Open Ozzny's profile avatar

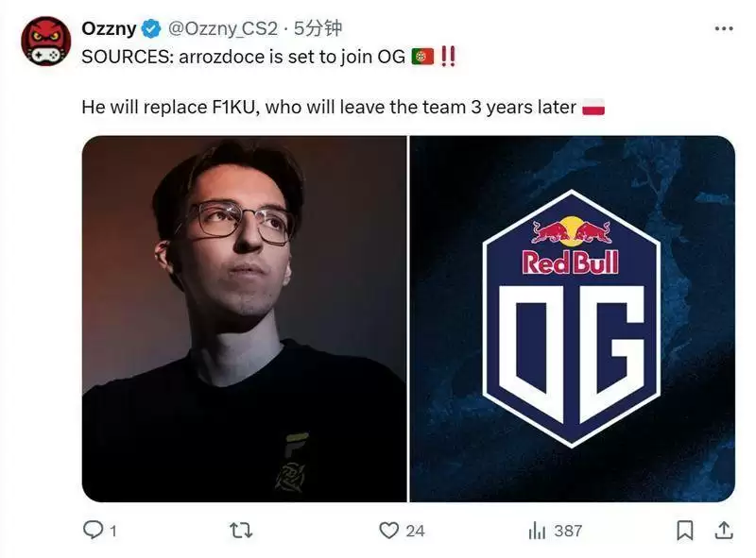click(45, 42)
